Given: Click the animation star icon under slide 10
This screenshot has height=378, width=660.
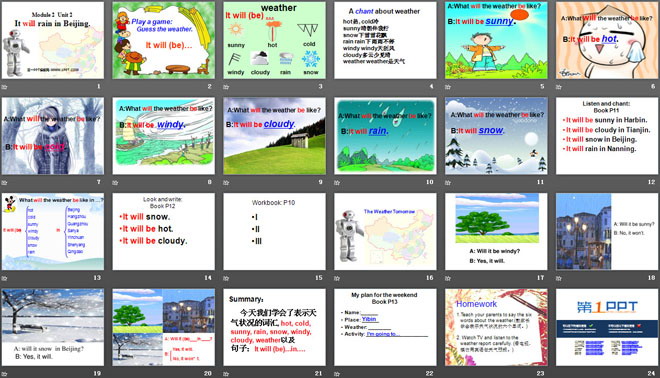Looking at the screenshot, I should point(337,182).
